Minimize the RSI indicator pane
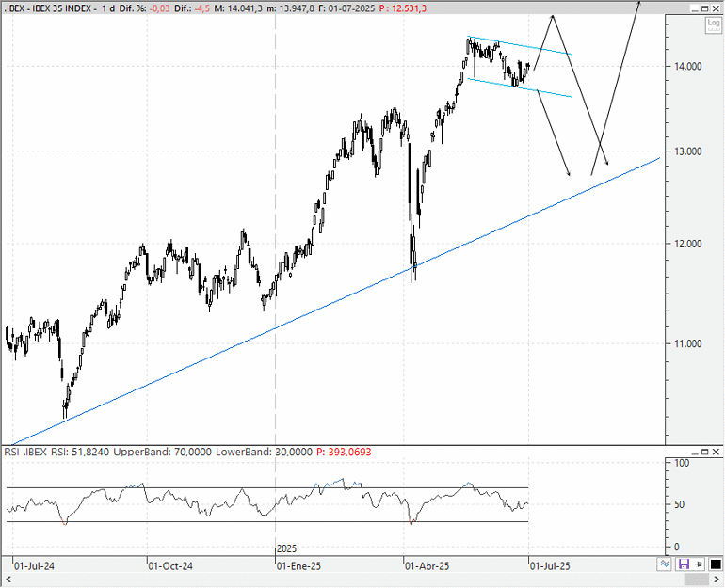 pos(694,452)
